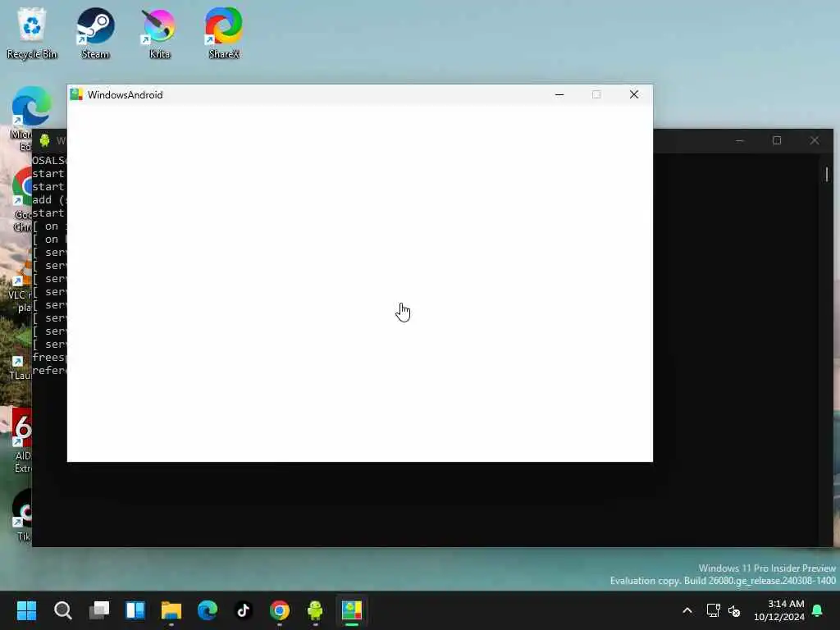840x630 pixels.
Task: Open the notification bell in the tray
Action: point(818,610)
